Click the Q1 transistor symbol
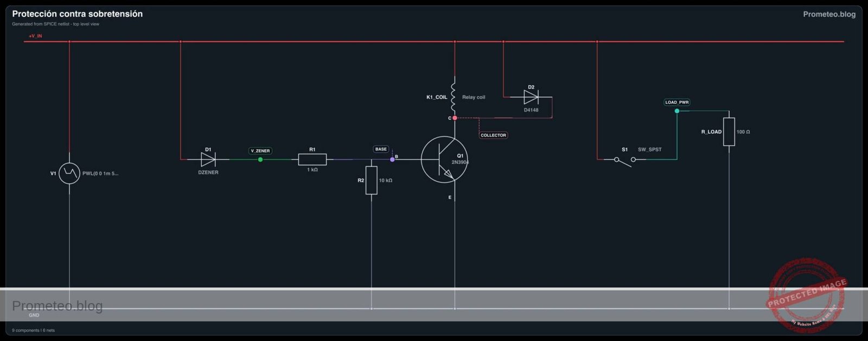The width and height of the screenshot is (868, 341). click(x=444, y=159)
